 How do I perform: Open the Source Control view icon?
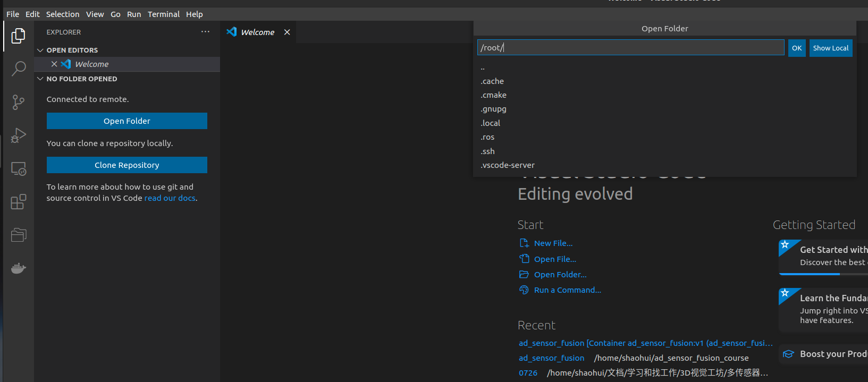(x=19, y=102)
